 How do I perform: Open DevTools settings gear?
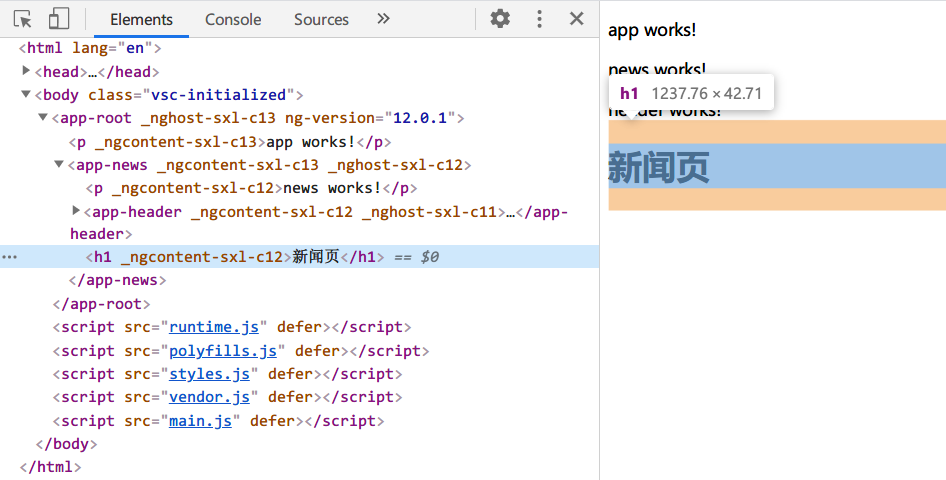(500, 19)
